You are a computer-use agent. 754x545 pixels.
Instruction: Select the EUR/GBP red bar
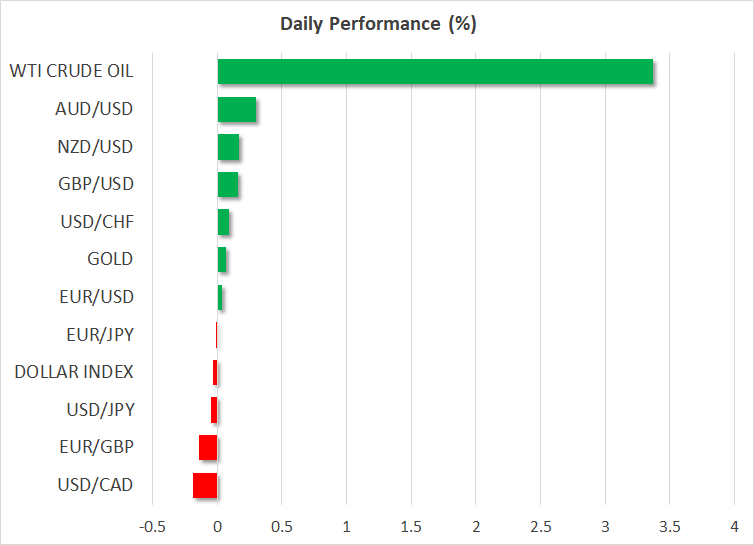coord(208,447)
